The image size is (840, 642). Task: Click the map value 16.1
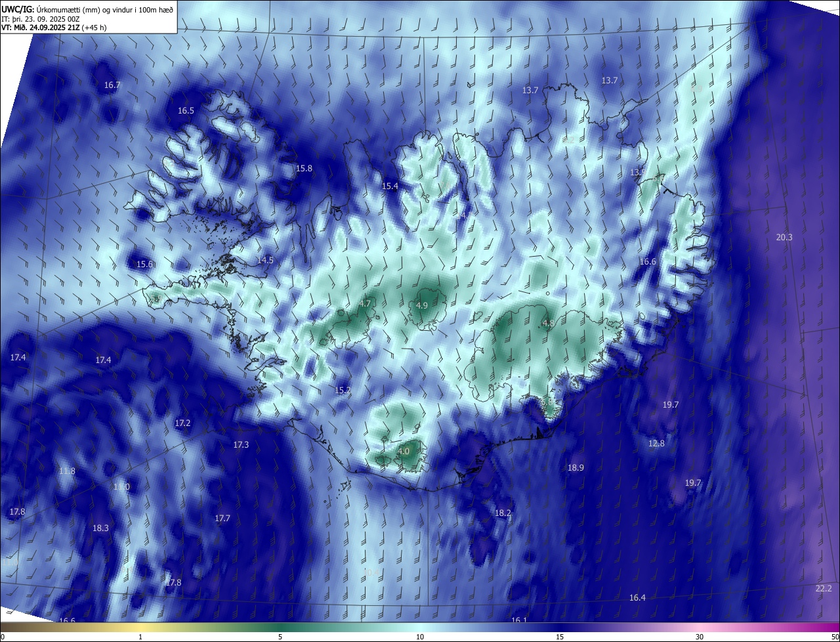(519, 620)
